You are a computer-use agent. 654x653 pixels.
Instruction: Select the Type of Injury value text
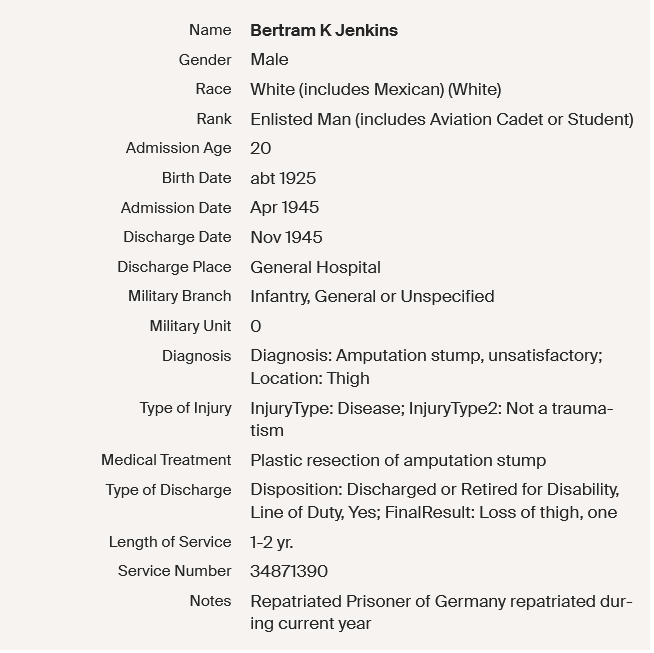431,419
